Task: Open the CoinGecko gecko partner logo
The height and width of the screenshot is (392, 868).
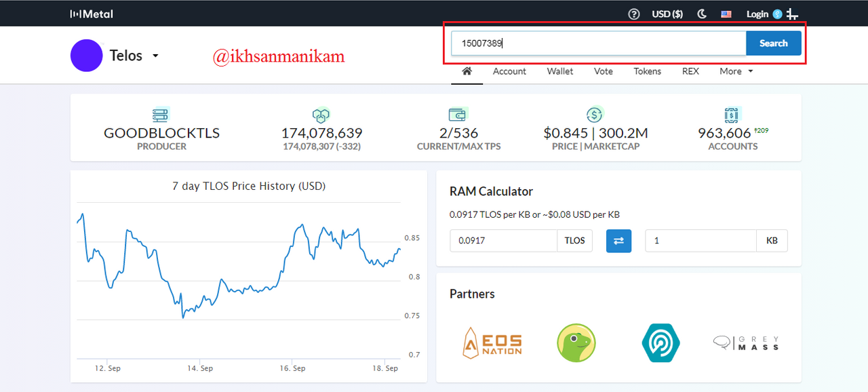Action: pos(576,342)
